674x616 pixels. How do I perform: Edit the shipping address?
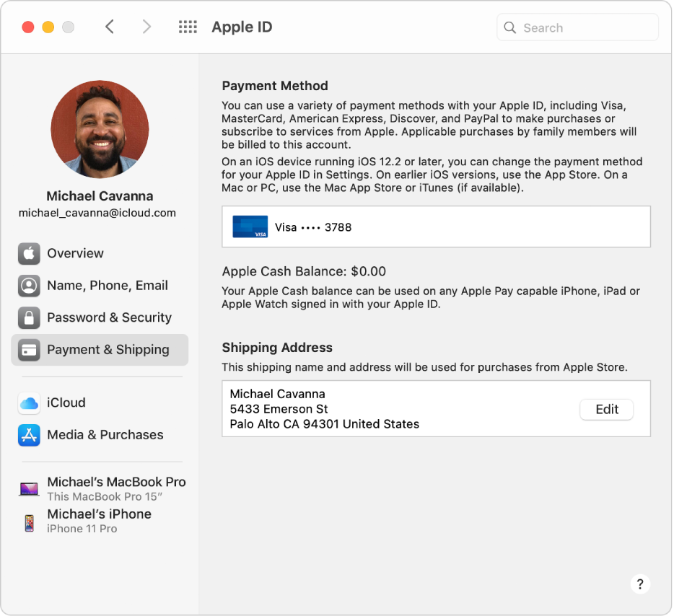click(606, 409)
